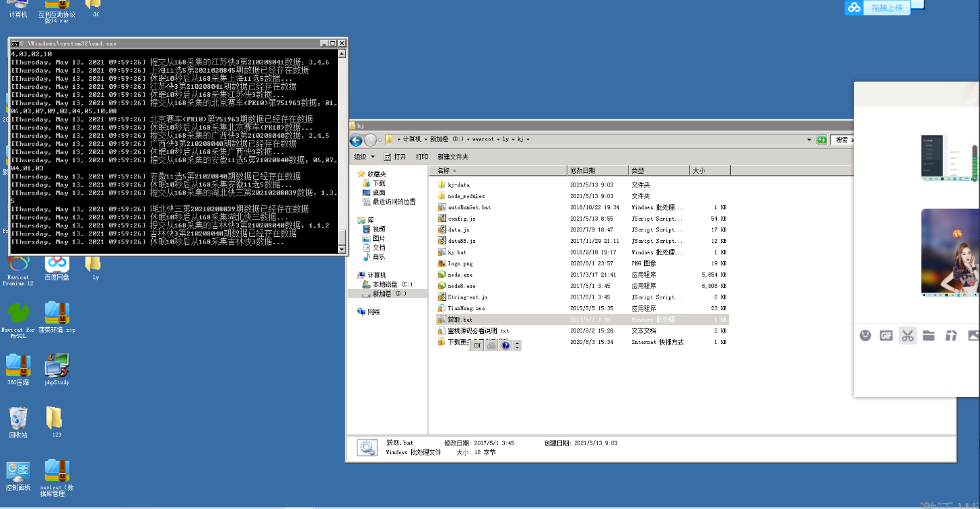This screenshot has width=980, height=509.
Task: Open the 123 folder on desktop
Action: [x=56, y=422]
